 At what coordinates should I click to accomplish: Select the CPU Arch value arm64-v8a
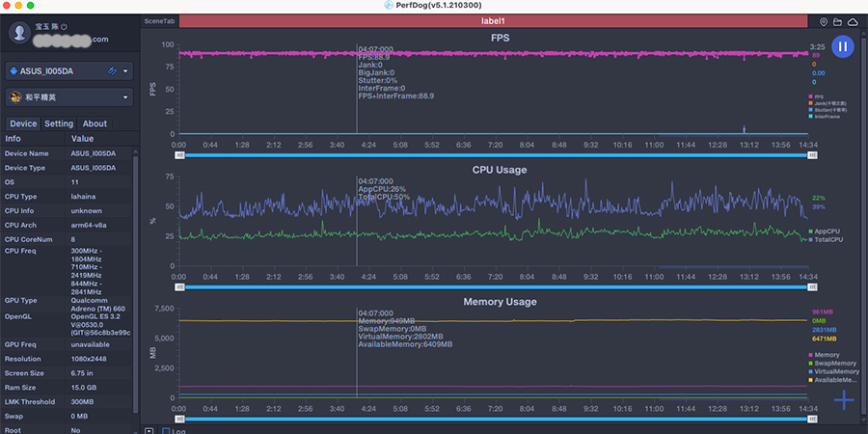(x=89, y=226)
